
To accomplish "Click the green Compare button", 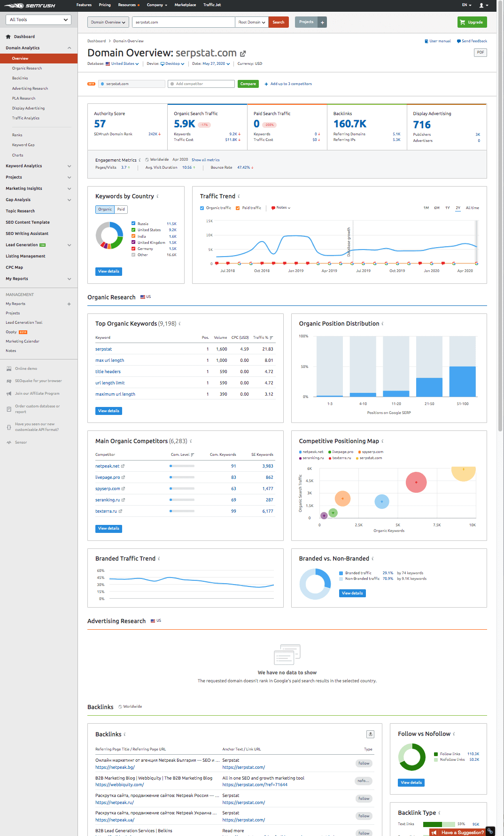I will 248,84.
